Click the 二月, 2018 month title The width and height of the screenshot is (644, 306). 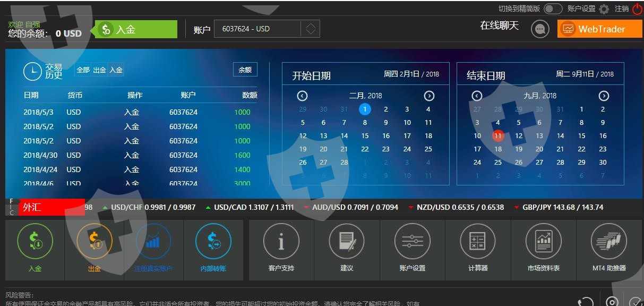[365, 96]
